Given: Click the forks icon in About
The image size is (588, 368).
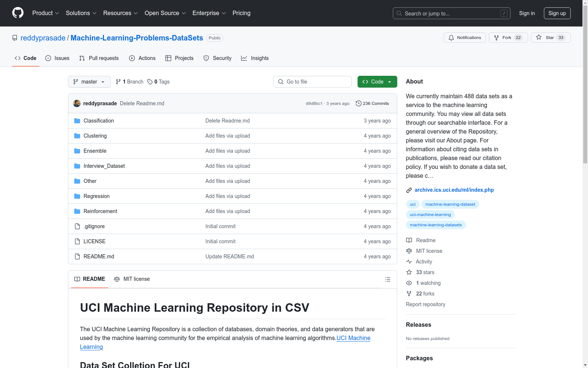Looking at the screenshot, I should tap(409, 294).
